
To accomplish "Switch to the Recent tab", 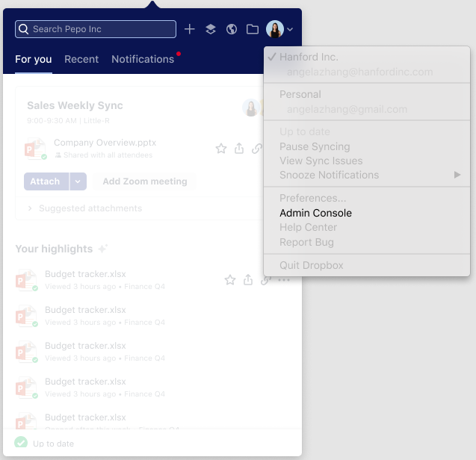I will tap(81, 59).
